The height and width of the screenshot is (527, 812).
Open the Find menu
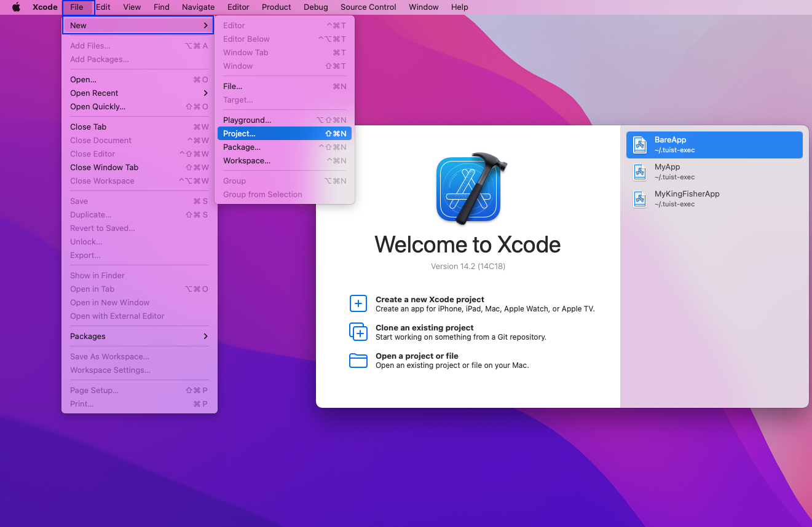point(162,7)
